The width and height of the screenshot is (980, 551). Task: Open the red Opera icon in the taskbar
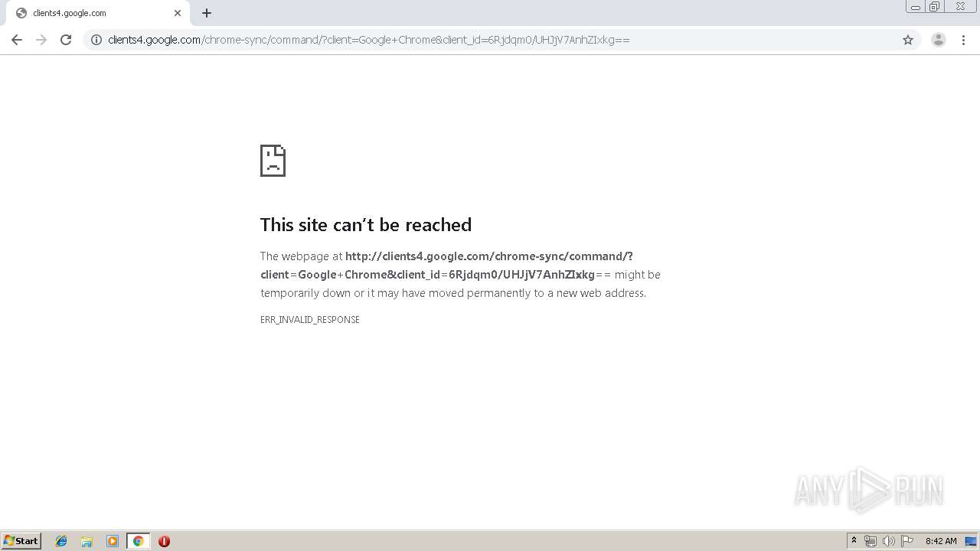coord(164,541)
